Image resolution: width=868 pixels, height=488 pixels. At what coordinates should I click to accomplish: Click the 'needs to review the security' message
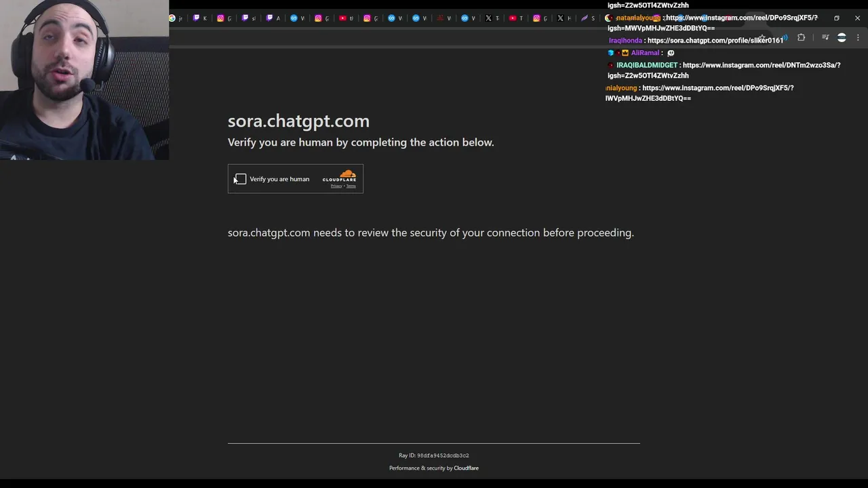coord(431,232)
